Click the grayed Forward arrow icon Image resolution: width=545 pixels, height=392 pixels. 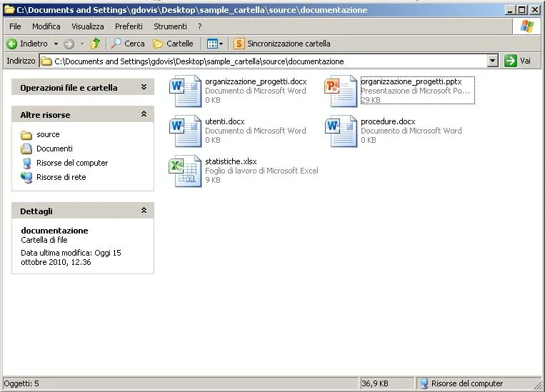pos(69,44)
